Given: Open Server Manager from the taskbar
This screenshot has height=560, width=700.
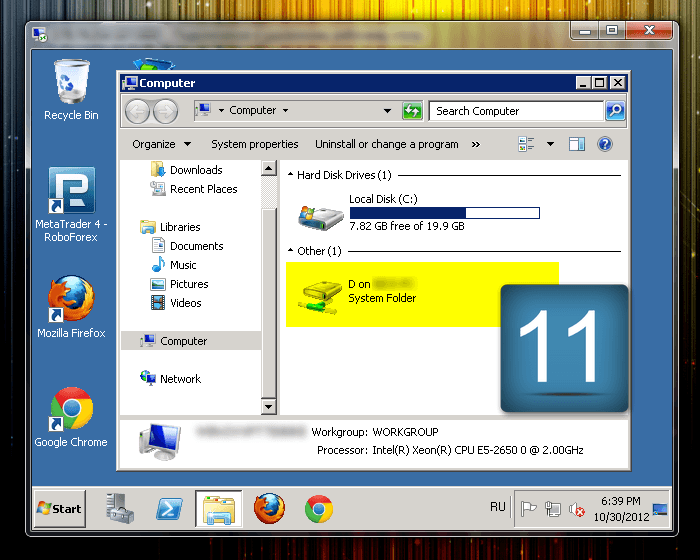Looking at the screenshot, I should 122,508.
